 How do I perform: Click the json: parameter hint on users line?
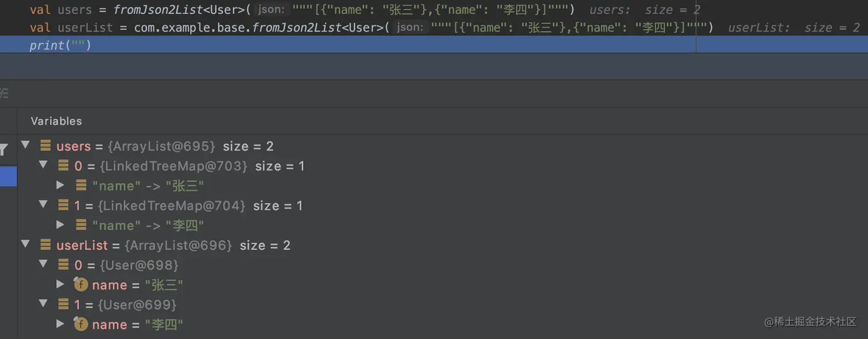pyautogui.click(x=270, y=10)
